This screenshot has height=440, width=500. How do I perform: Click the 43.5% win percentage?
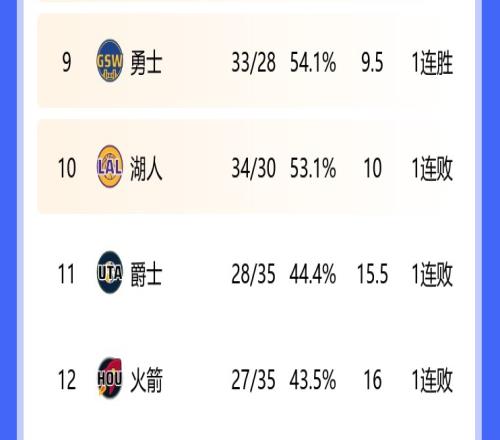313,380
